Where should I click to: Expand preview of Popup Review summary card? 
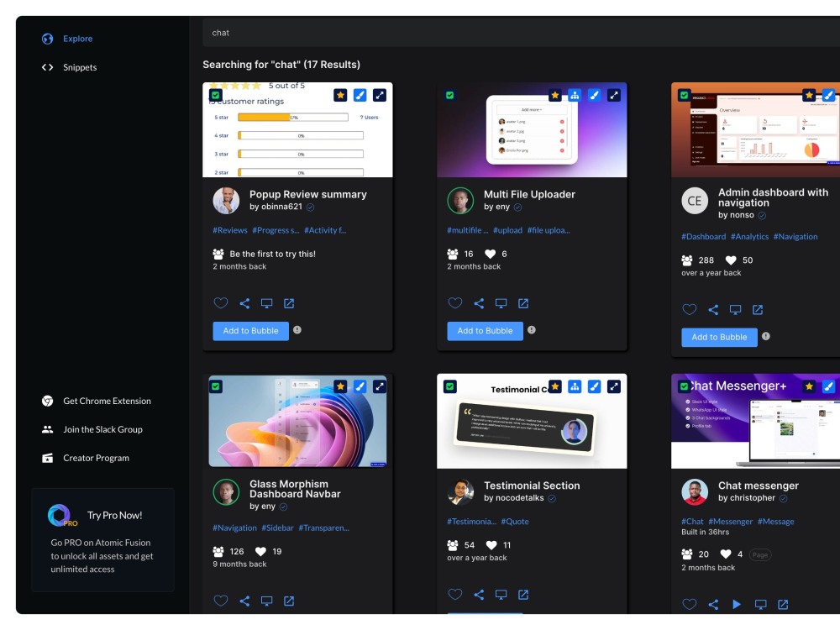[380, 96]
